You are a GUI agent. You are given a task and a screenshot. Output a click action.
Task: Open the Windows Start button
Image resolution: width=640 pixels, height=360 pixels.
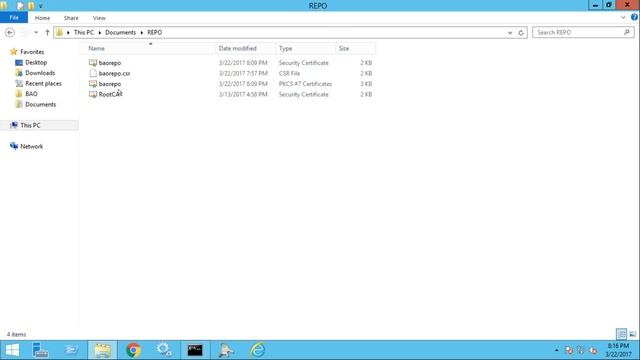[x=12, y=350]
